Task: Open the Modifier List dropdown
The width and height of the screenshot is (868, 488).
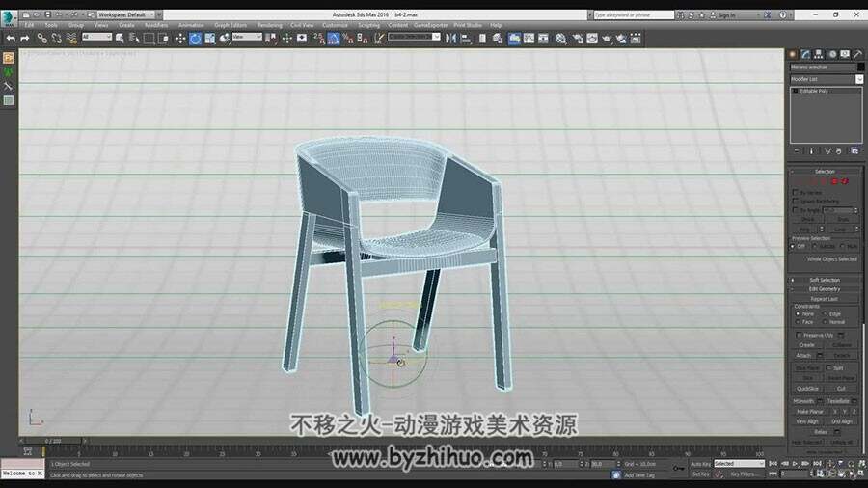Action: coord(826,79)
